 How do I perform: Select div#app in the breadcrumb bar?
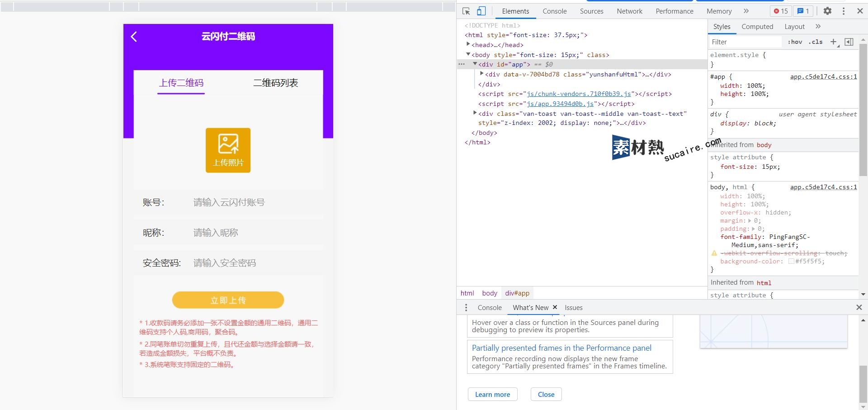[517, 293]
